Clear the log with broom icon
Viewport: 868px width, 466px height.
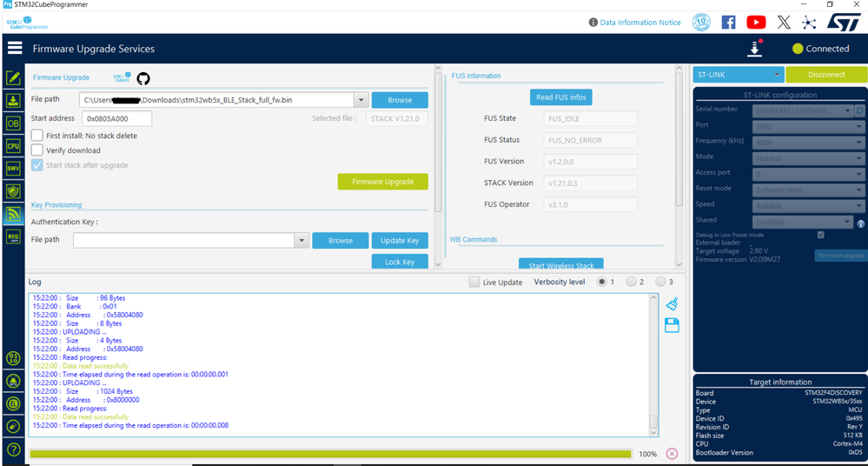(672, 303)
